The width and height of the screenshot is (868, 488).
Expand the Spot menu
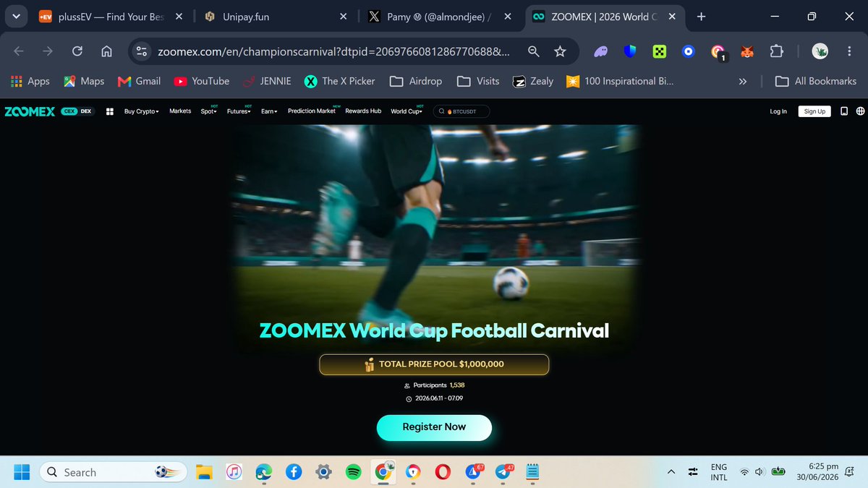click(x=209, y=111)
